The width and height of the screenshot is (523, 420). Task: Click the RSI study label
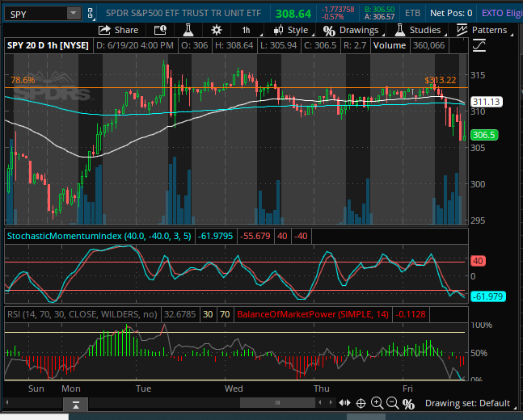(82, 314)
